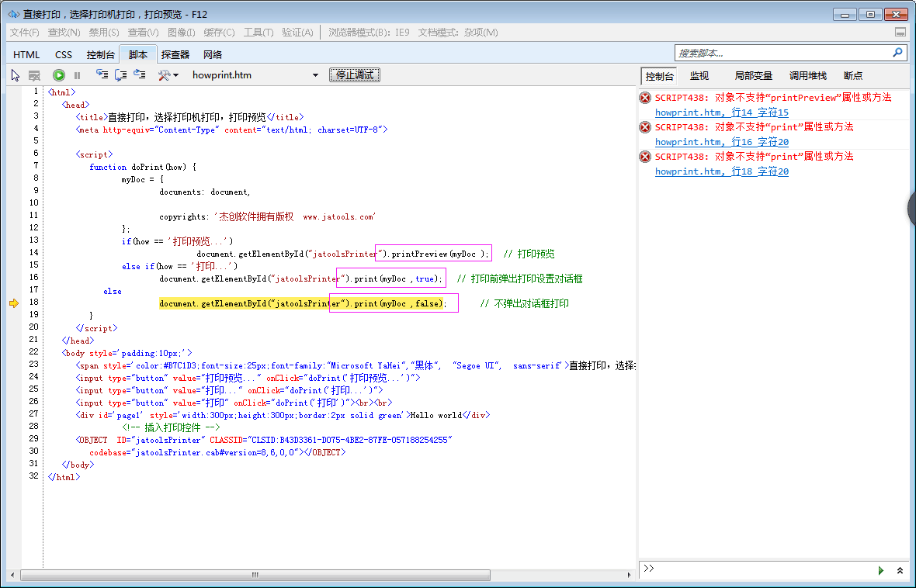Click the step out icon

tap(140, 74)
